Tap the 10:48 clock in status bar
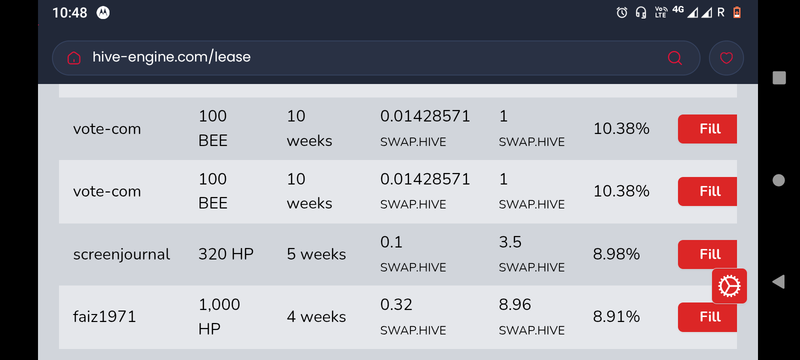 click(70, 13)
